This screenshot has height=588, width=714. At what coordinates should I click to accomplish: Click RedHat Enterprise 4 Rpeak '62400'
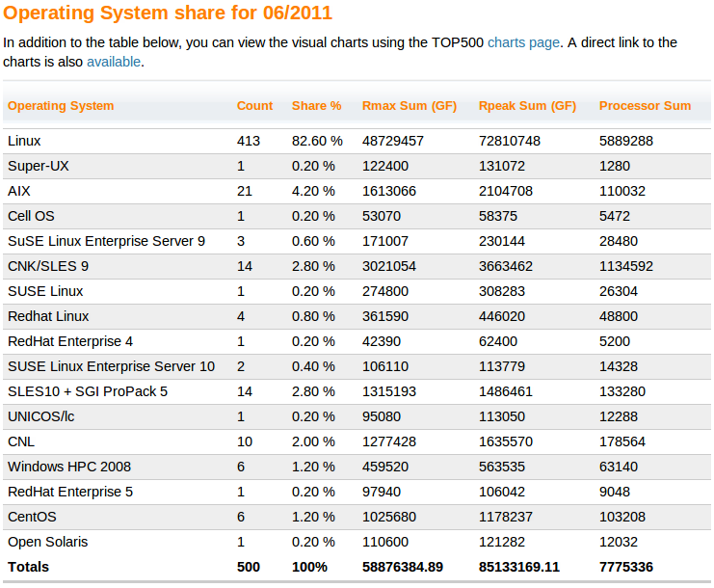click(x=498, y=341)
